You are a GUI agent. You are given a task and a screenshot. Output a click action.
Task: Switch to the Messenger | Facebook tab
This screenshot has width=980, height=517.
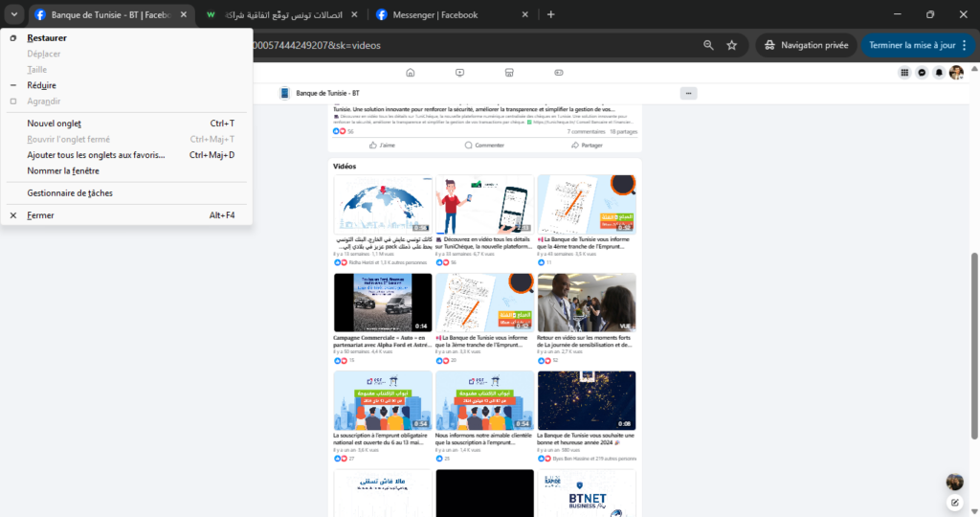[450, 14]
